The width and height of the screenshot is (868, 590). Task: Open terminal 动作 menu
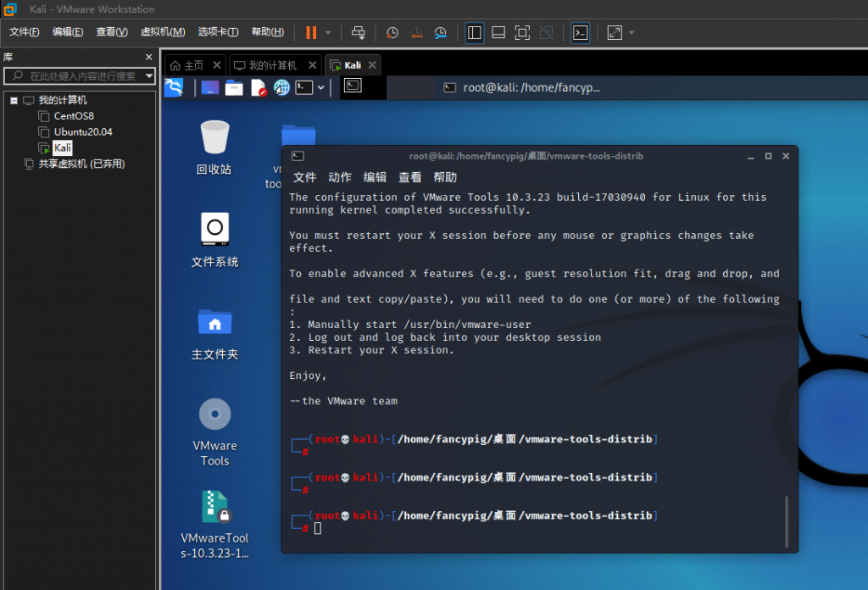pos(340,177)
